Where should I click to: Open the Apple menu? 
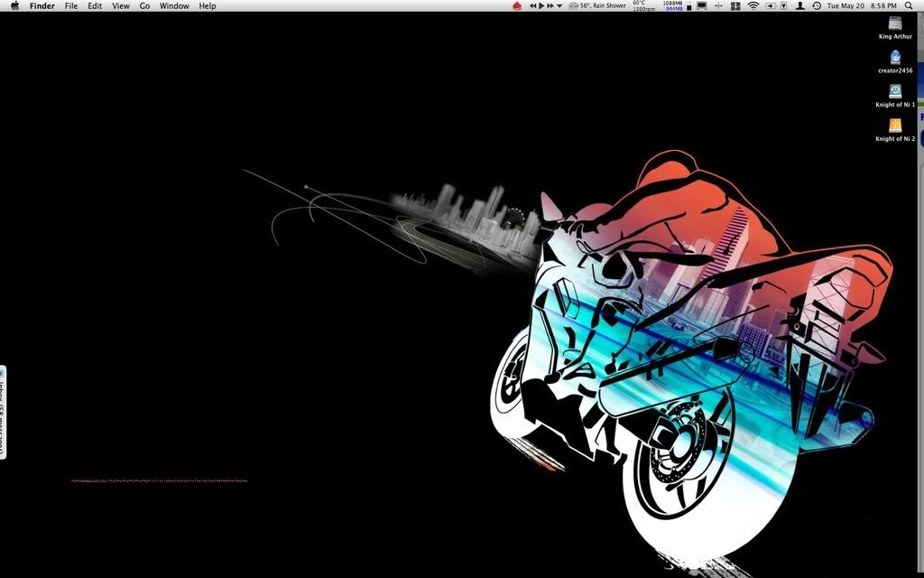pos(14,5)
